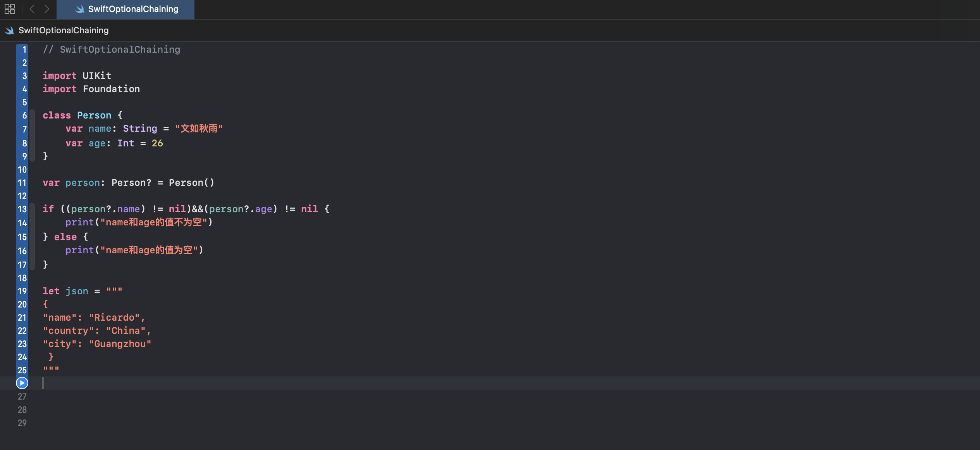Collapse the Person class code fold ribbon
The width and height of the screenshot is (980, 450).
(x=33, y=136)
